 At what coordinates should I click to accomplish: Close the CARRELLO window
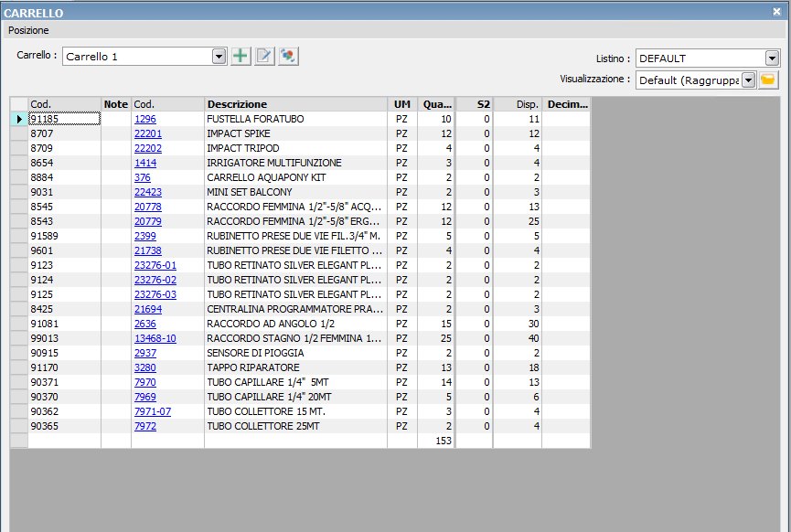click(x=777, y=12)
